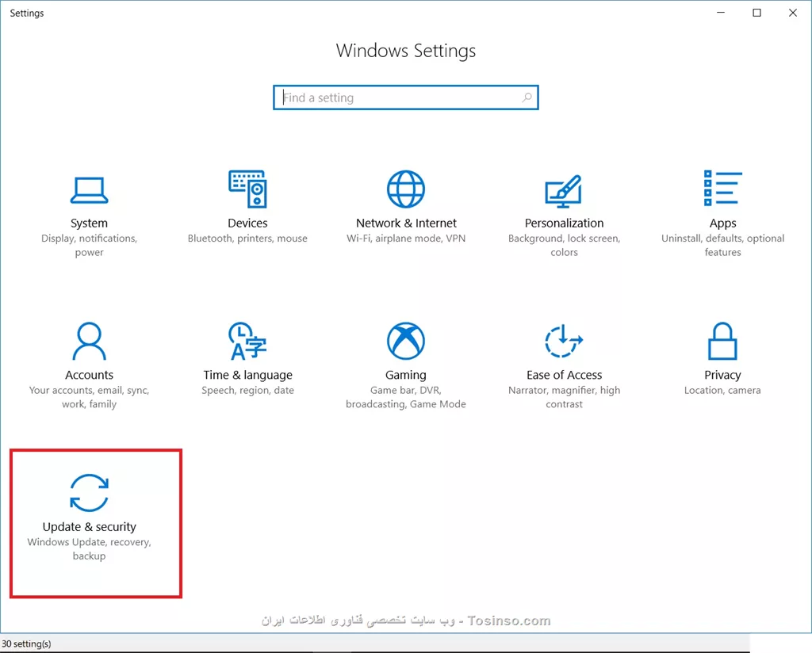Click the "30 setting(s)" status bar text
Screen dimensions: 812x653
tap(26, 643)
